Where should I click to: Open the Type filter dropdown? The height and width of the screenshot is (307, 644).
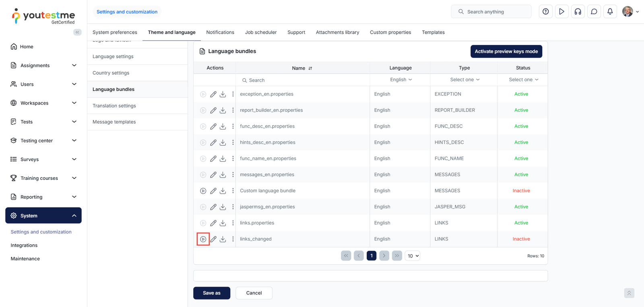(x=464, y=80)
